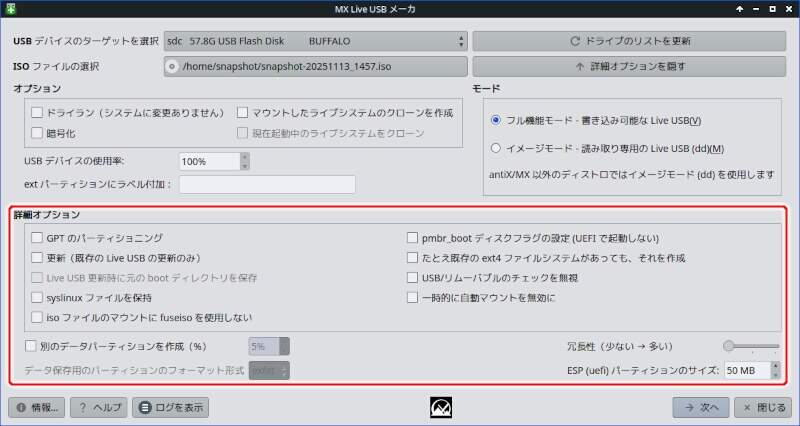The width and height of the screenshot is (800, 426).
Task: Check pmbr_boot ディスクフラグの設定 option
Action: pos(412,238)
